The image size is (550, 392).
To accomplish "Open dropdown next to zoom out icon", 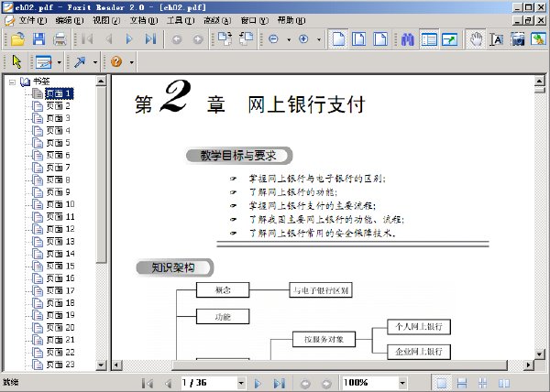I will [x=289, y=40].
